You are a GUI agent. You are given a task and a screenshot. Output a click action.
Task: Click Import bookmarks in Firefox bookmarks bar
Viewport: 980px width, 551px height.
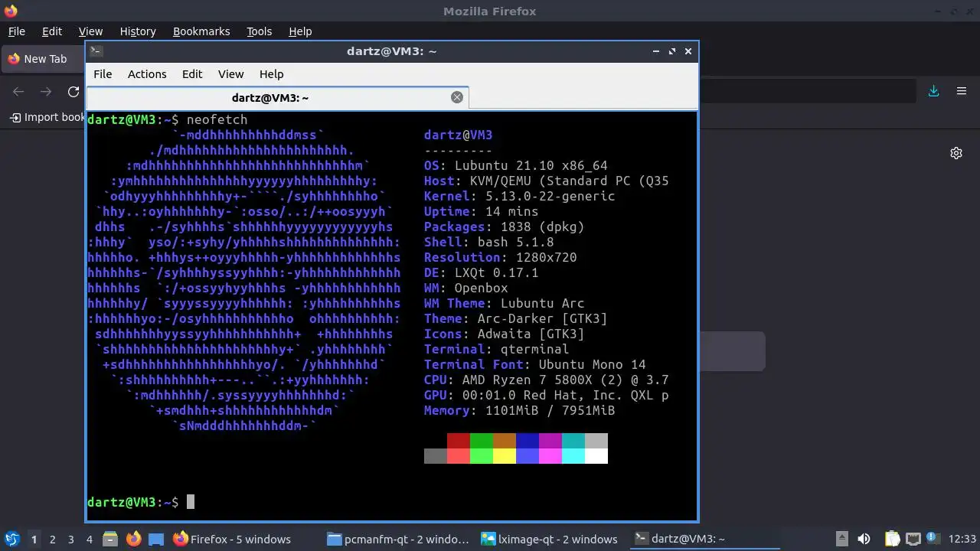[x=47, y=117]
